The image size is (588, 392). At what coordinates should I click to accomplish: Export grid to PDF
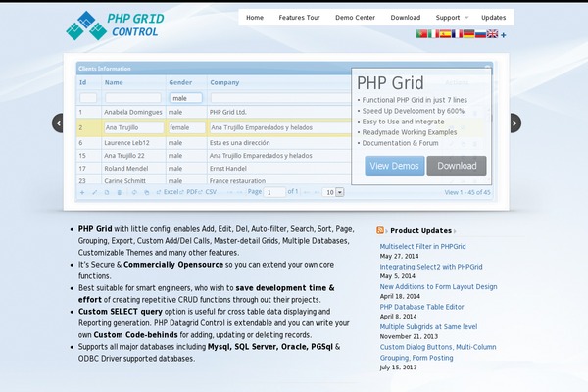point(189,192)
